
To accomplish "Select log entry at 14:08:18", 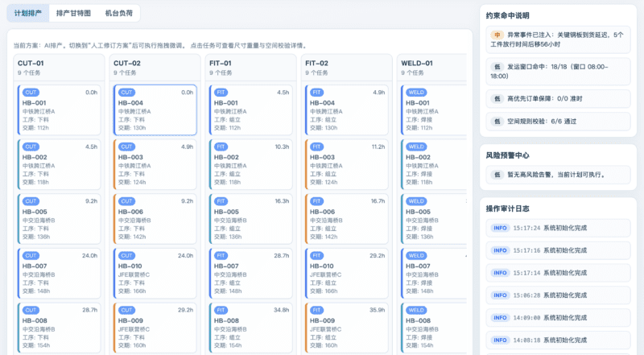I will click(558, 340).
